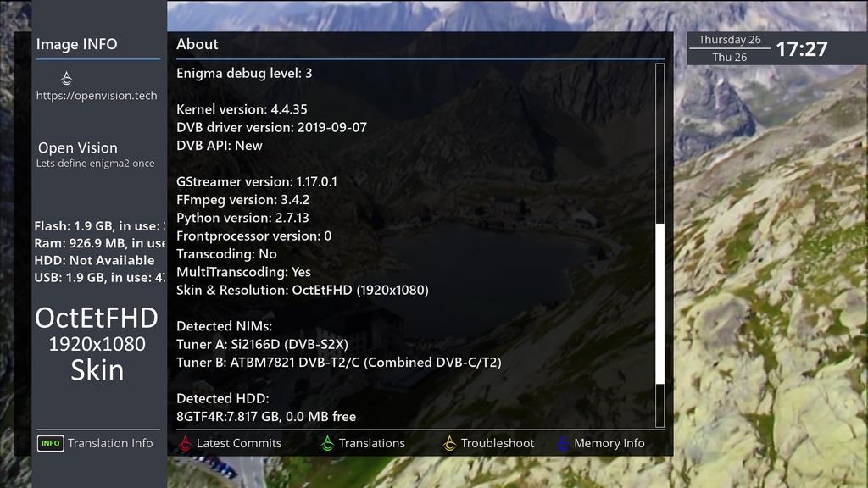868x488 pixels.
Task: Click the Kernel version: 4.4.35 line
Action: (242, 109)
